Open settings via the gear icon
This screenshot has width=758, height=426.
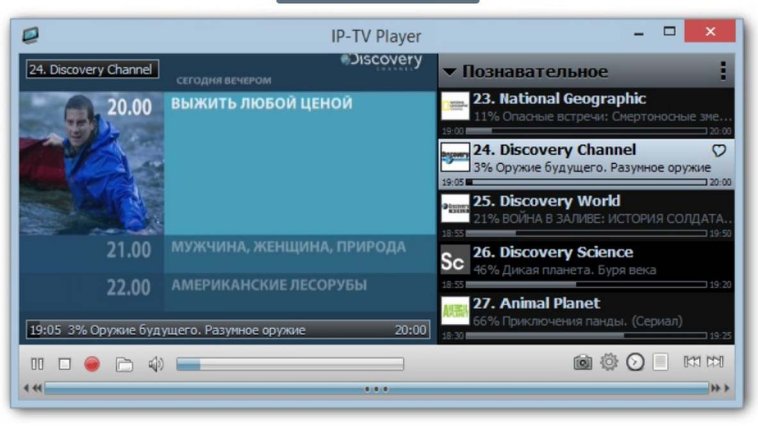[609, 362]
